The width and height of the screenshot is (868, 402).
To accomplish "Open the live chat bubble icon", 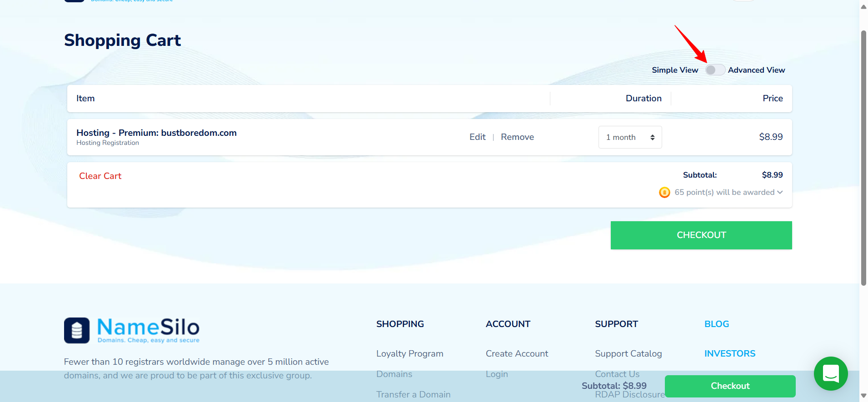I will coord(831,373).
